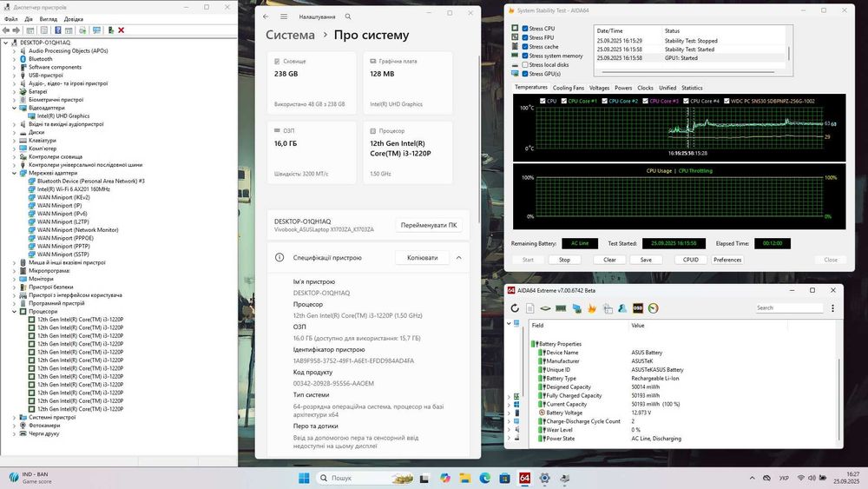Toggle WDC PC SN530 graph checkbox

point(727,101)
